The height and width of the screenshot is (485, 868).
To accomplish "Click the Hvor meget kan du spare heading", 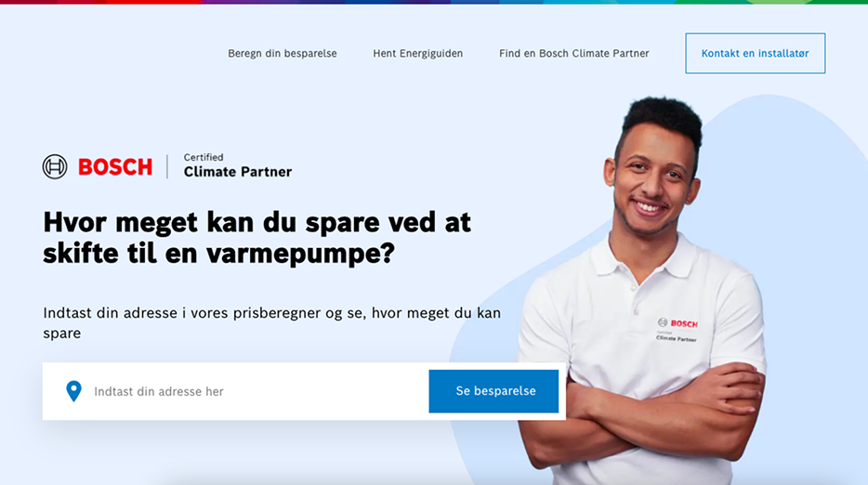I will tap(256, 238).
